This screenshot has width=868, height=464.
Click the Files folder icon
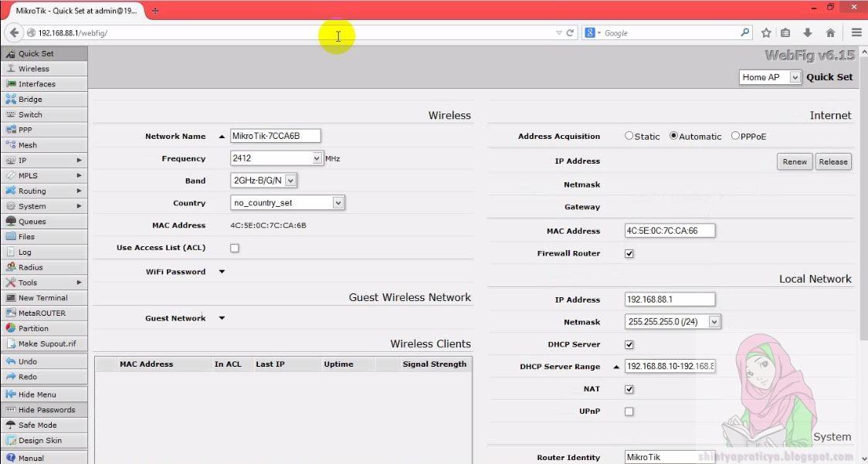(11, 236)
